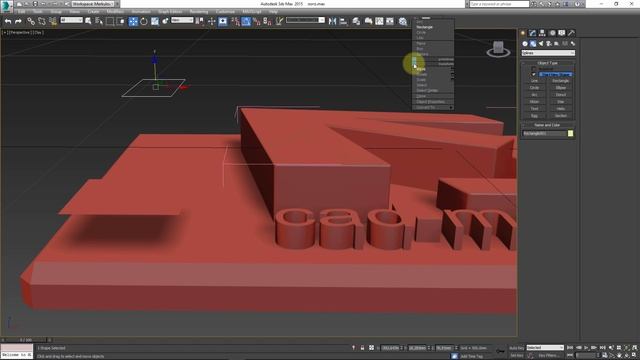The height and width of the screenshot is (360, 640).
Task: Select the Cameras create category
Action: pos(549,43)
